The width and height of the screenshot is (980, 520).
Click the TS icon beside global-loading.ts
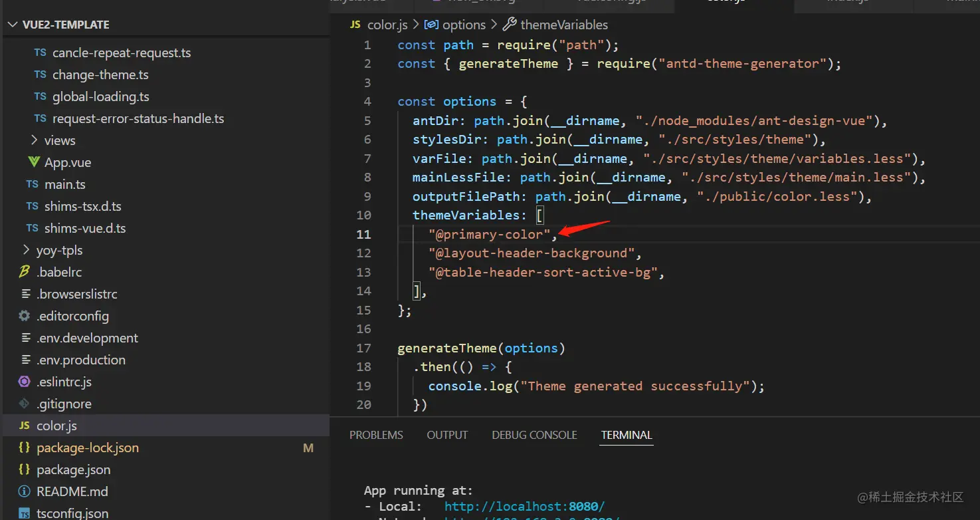click(x=41, y=96)
